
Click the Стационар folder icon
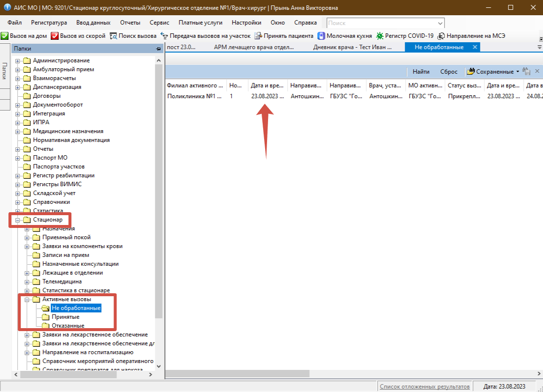(27, 220)
